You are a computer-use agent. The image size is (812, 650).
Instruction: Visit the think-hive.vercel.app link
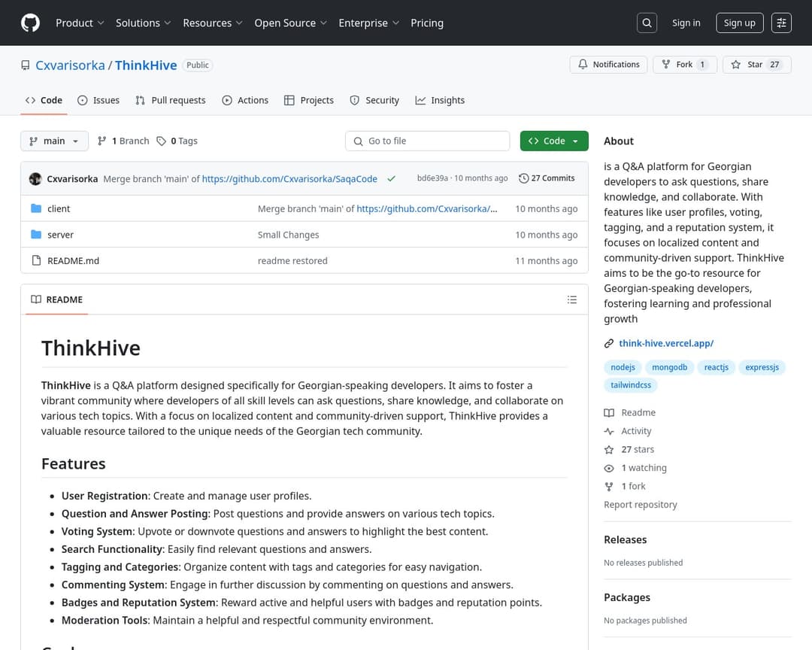[666, 343]
